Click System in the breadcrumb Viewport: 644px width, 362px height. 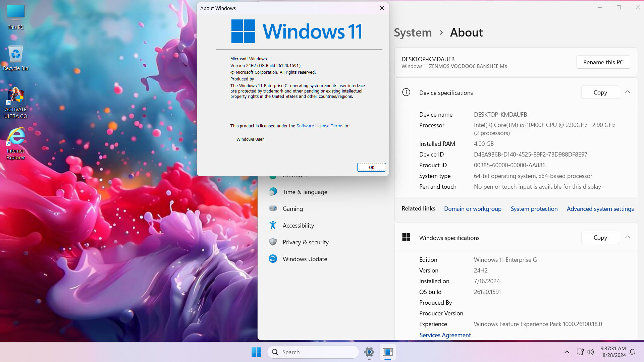[413, 33]
